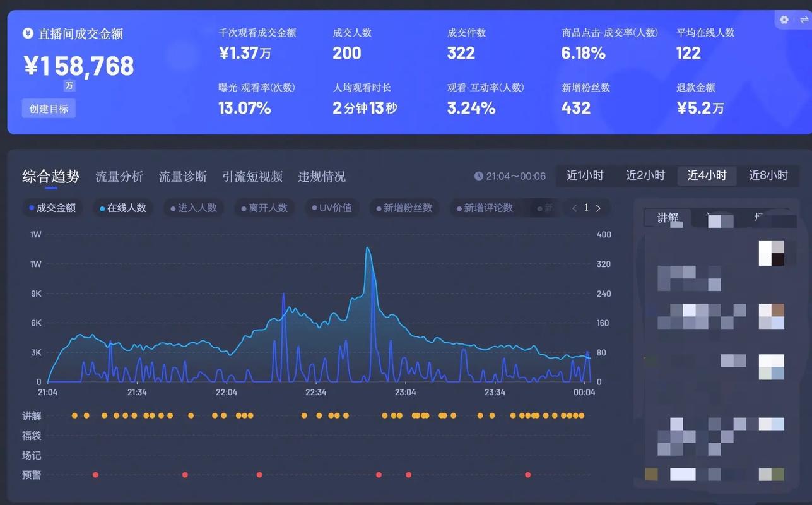Click a red 预警 warning dot on the timeline
This screenshot has height=505, width=812.
point(95,474)
